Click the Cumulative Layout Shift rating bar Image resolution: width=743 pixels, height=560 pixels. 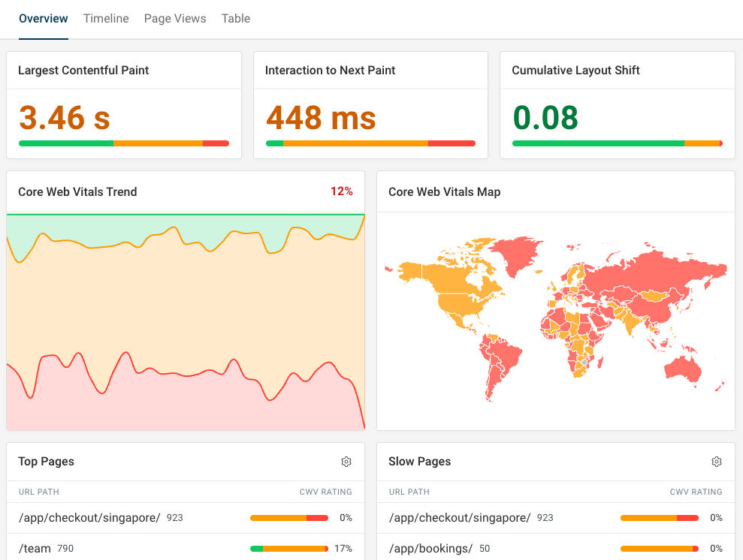[x=617, y=143]
